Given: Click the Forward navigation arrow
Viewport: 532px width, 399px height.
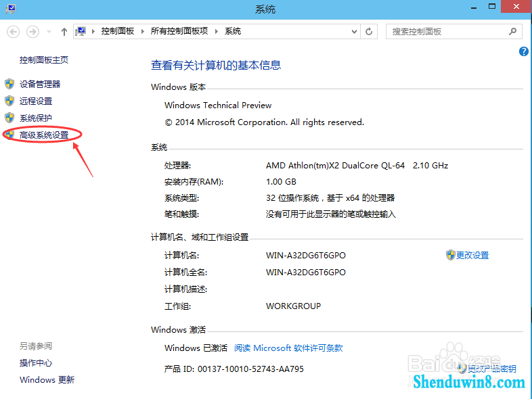Looking at the screenshot, I should coord(33,32).
